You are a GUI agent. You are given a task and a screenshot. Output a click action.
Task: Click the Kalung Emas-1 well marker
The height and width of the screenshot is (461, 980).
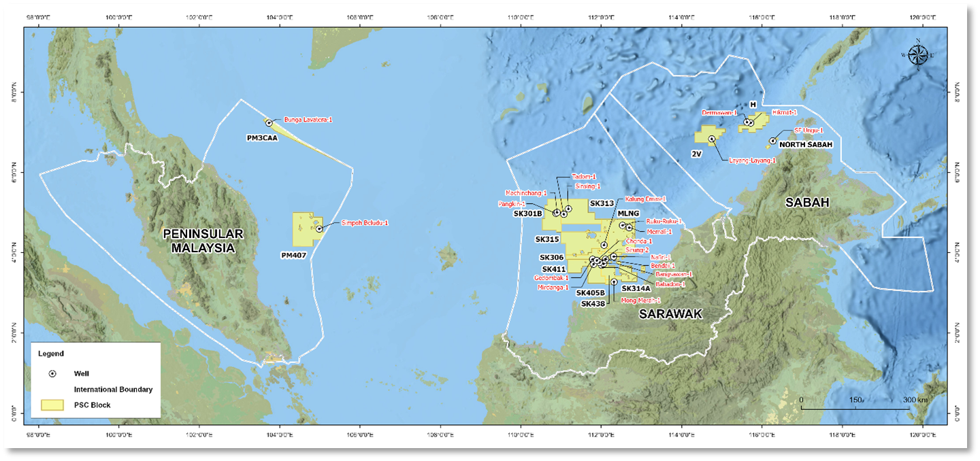click(x=604, y=245)
